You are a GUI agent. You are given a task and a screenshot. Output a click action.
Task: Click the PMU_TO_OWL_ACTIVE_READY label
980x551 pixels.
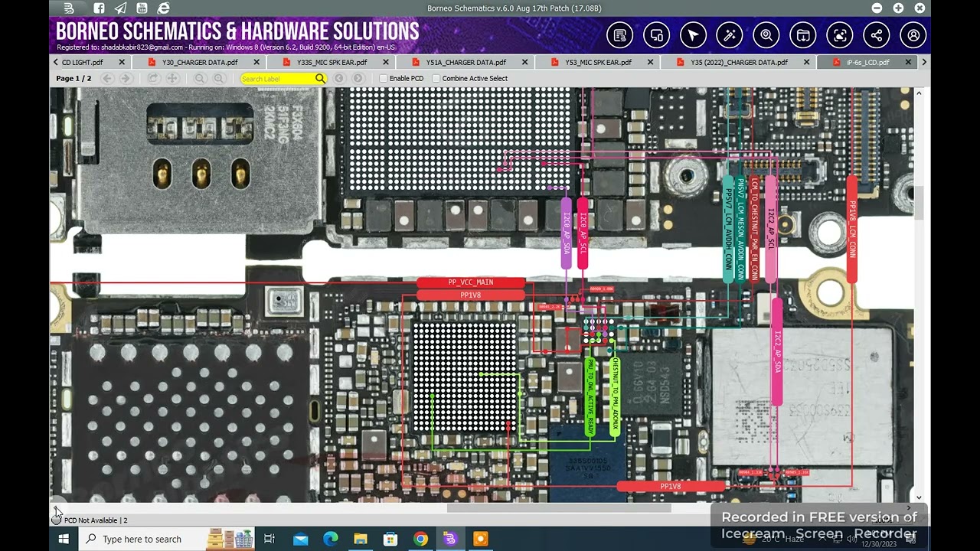(590, 397)
